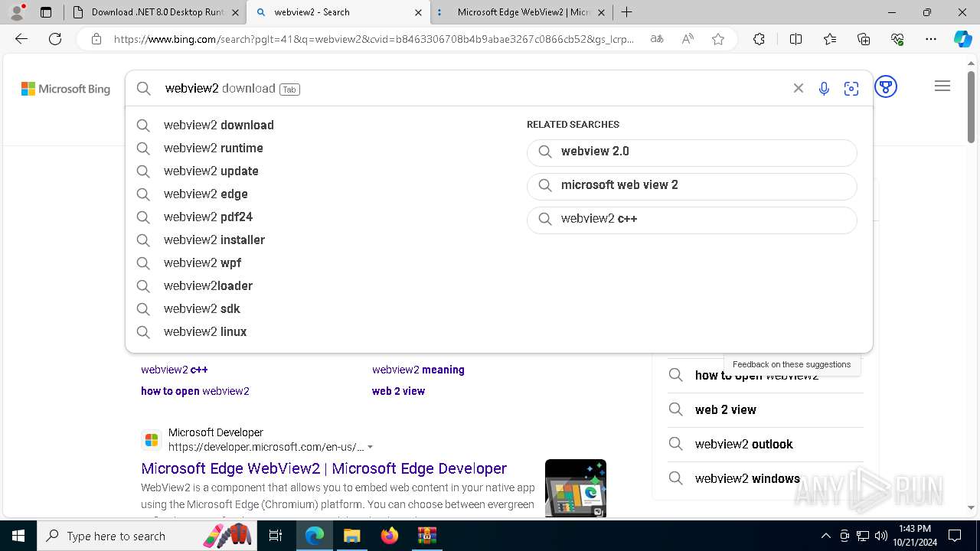This screenshot has height=551, width=980.
Task: Switch to Microsoft Edge WebView2 tab
Action: pyautogui.click(x=521, y=12)
